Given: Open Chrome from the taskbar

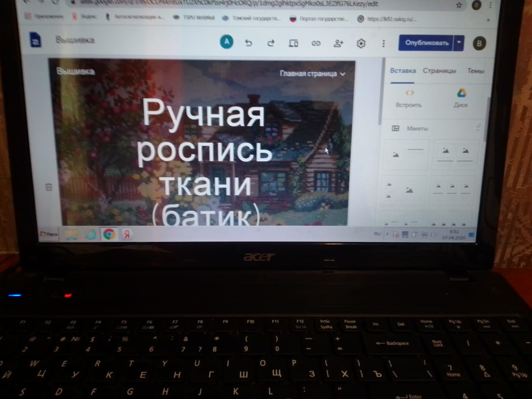Looking at the screenshot, I should click(109, 234).
